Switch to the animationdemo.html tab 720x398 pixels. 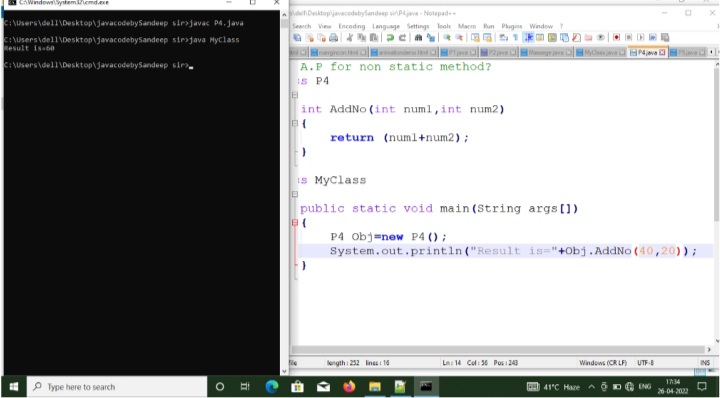pos(404,52)
